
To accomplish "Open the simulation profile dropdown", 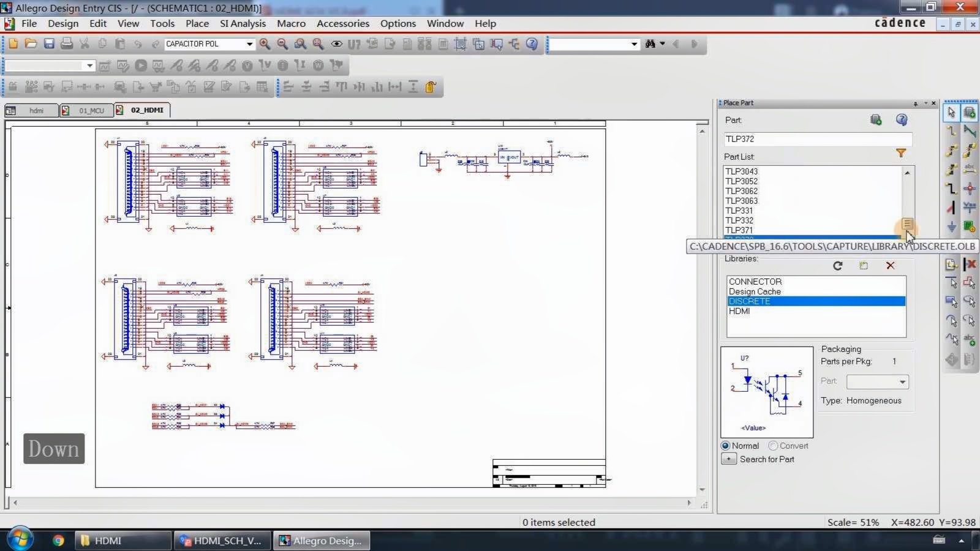I will tap(89, 66).
